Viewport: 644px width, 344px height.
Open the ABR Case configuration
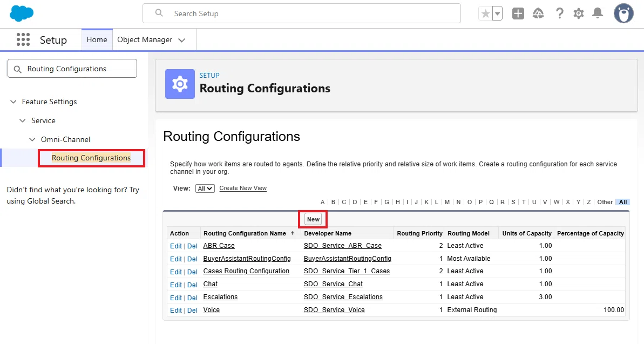(219, 246)
